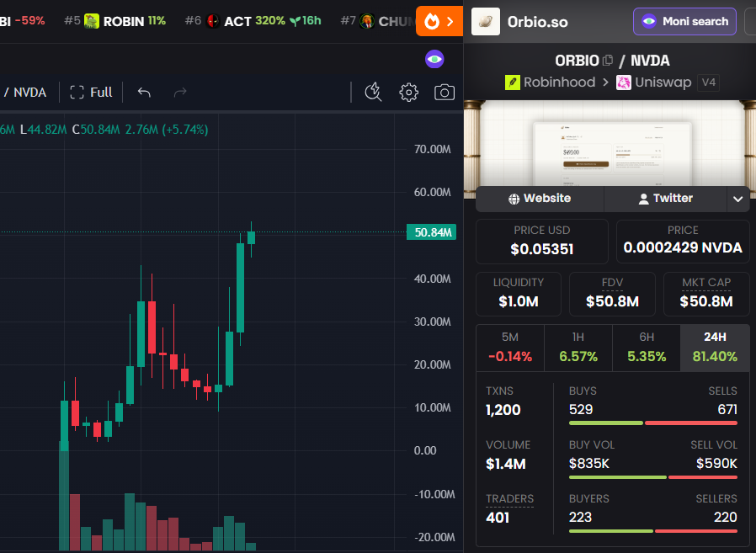Open the project Website link

pyautogui.click(x=540, y=199)
